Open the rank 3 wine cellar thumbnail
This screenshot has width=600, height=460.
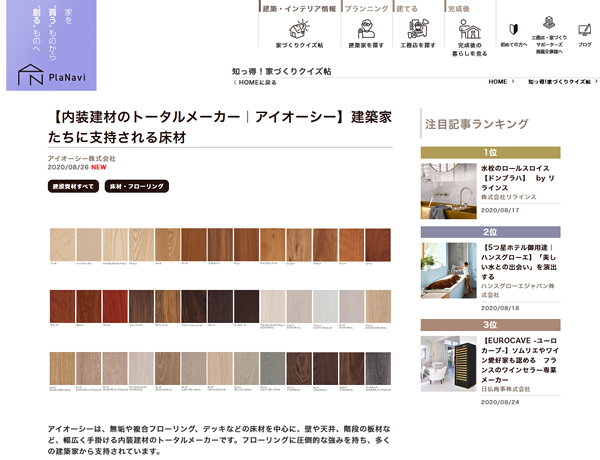(x=448, y=364)
